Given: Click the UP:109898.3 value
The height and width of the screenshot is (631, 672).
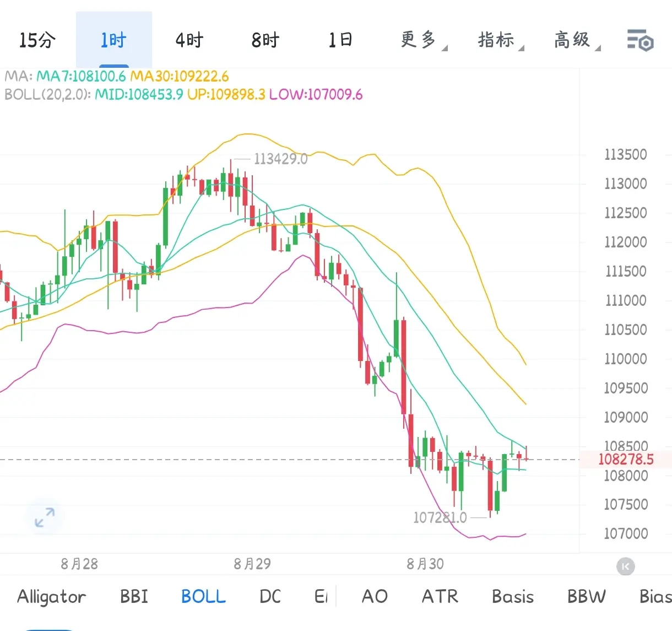Looking at the screenshot, I should (226, 94).
